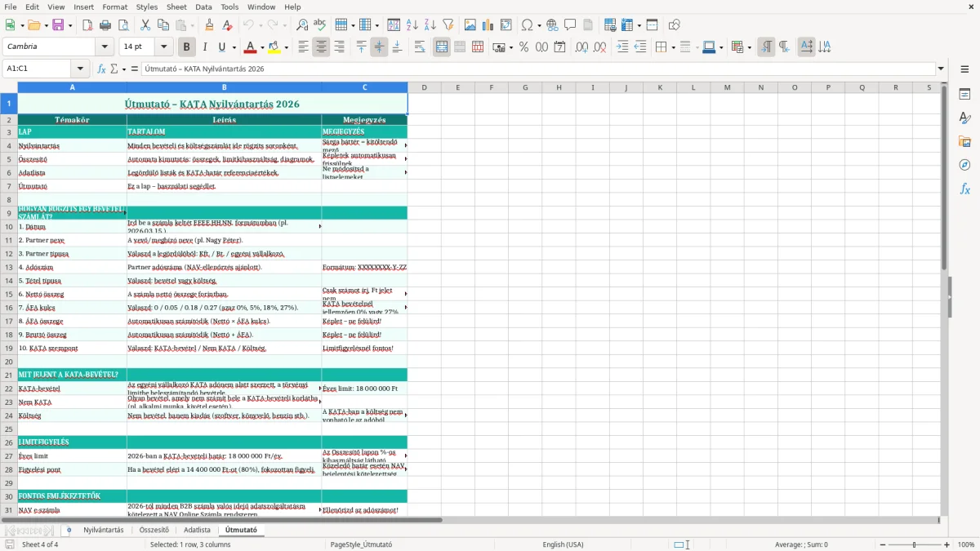Screen dimensions: 980x551
Task: Click Insert Image icon
Action: tap(470, 25)
